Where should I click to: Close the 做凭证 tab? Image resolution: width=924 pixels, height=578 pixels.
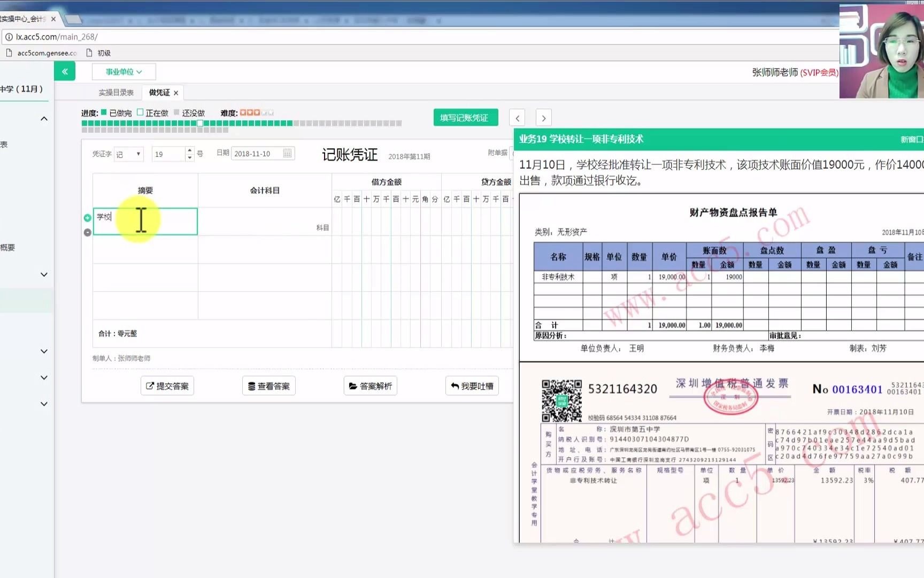pos(176,93)
